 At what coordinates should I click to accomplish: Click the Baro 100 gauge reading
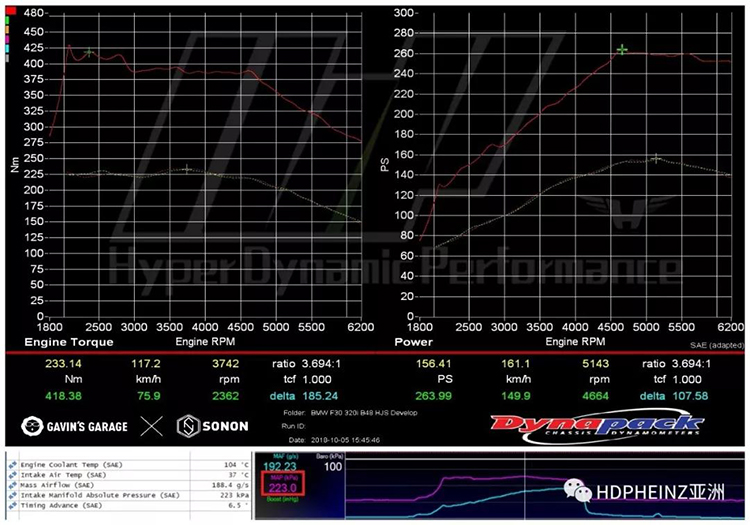[x=333, y=467]
